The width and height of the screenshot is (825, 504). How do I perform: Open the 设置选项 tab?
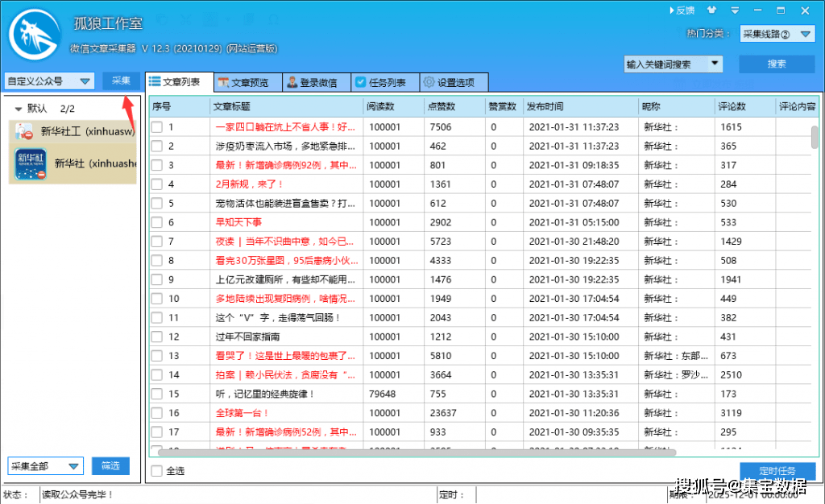coord(454,82)
